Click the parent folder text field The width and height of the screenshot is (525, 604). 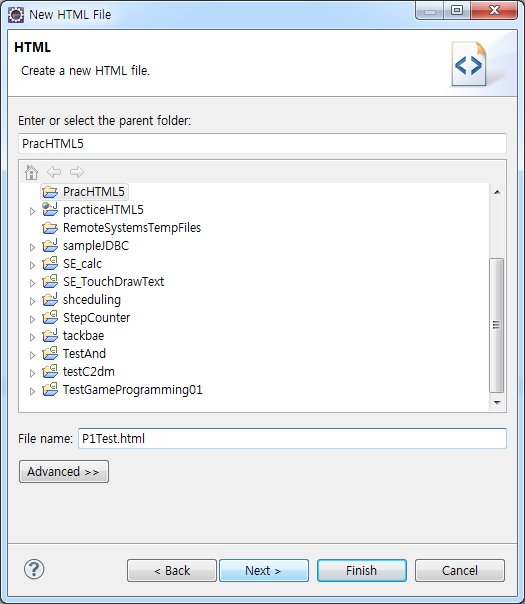coord(262,144)
